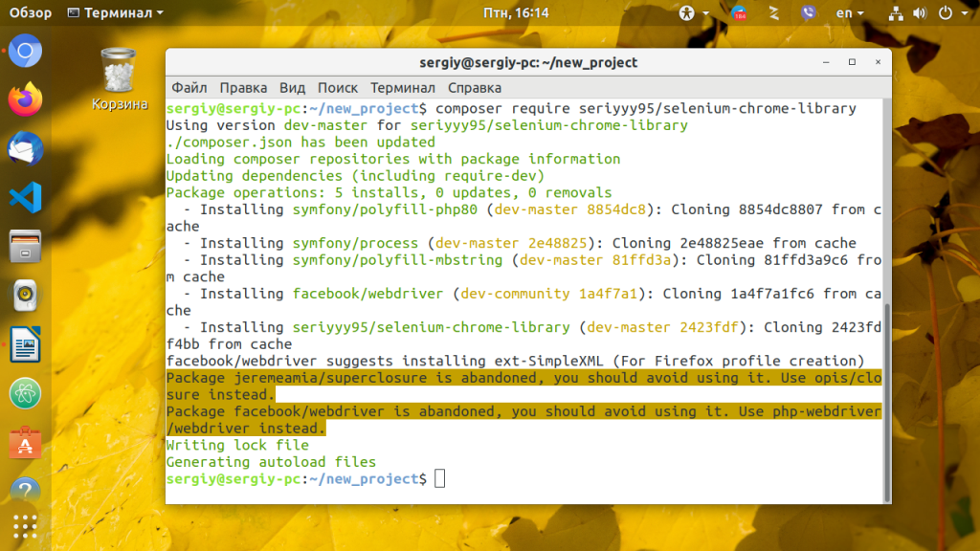This screenshot has height=551, width=980.
Task: Open Rhythmbox speaker icon in dock
Action: 25,296
